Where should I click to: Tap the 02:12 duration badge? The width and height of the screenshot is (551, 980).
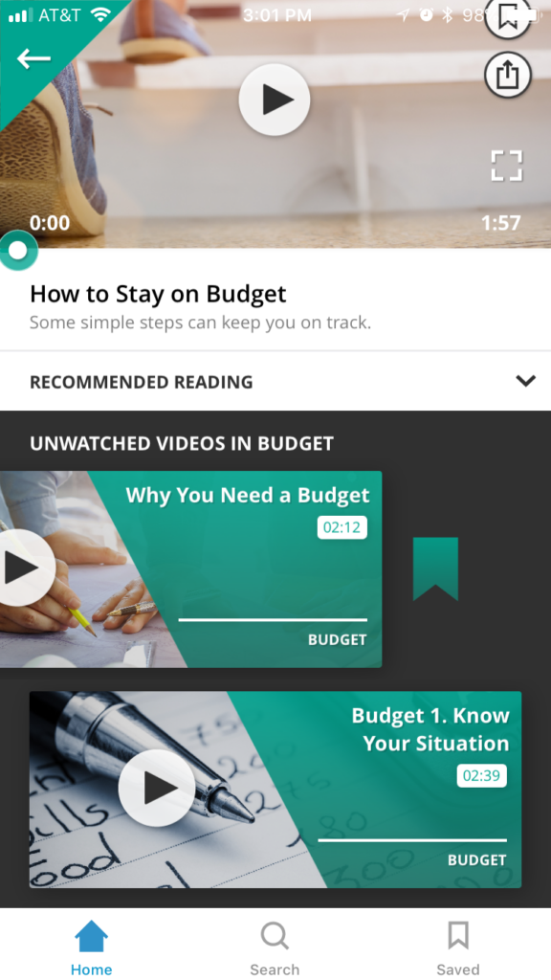[x=342, y=527]
